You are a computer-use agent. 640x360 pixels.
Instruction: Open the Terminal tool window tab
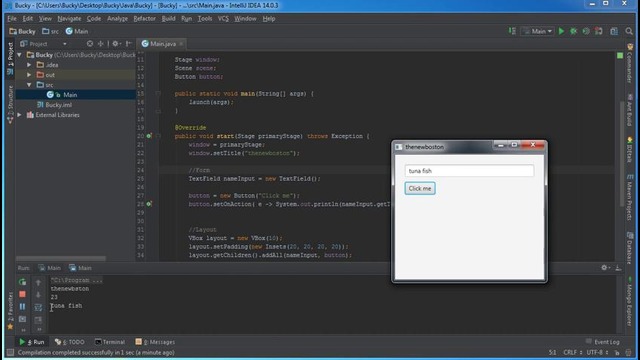point(110,342)
